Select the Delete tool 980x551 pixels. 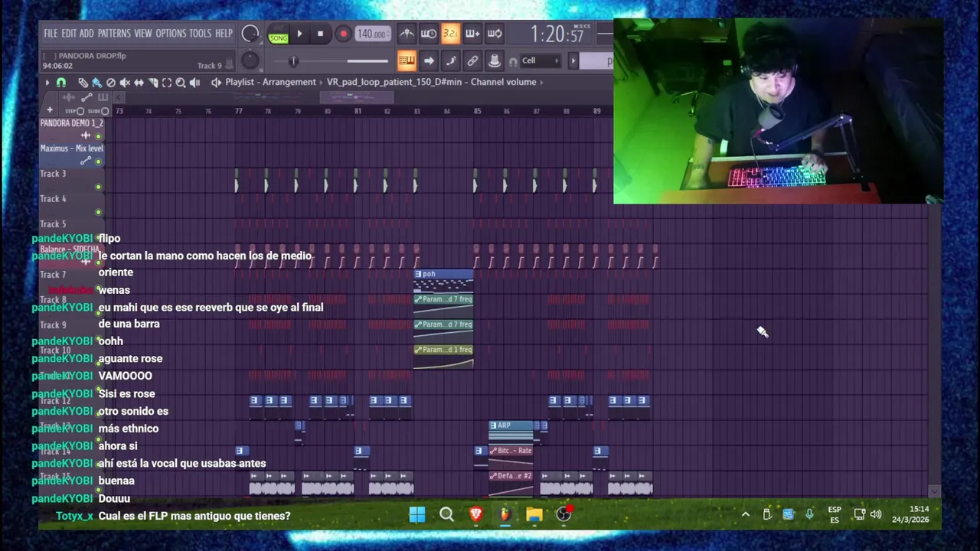click(111, 83)
